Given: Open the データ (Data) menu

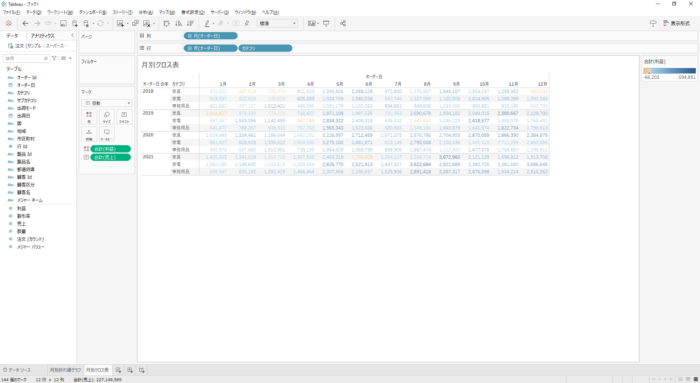Looking at the screenshot, I should click(x=33, y=12).
